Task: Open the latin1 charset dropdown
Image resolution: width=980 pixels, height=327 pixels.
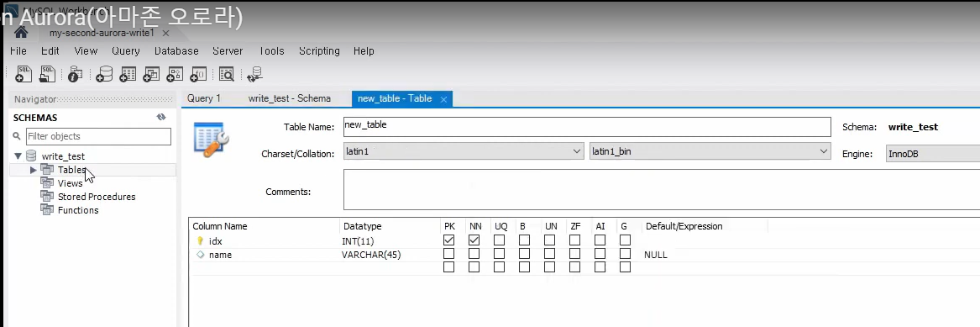Action: pyautogui.click(x=464, y=151)
